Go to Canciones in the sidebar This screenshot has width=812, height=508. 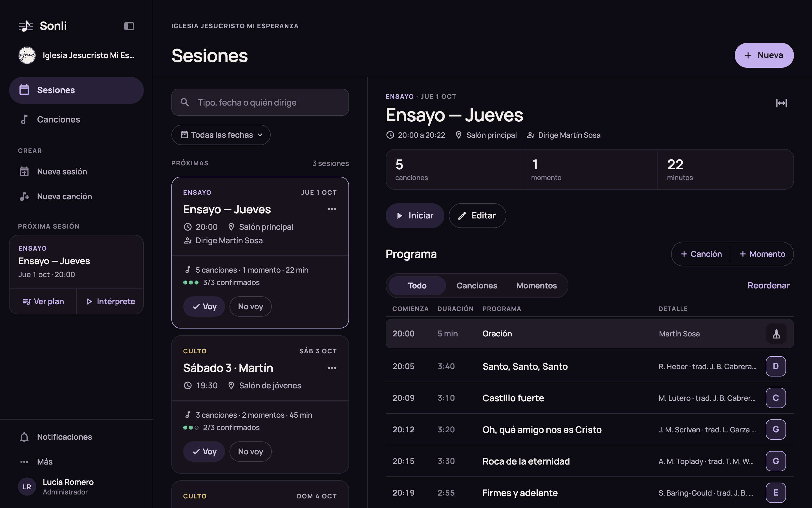click(76, 119)
